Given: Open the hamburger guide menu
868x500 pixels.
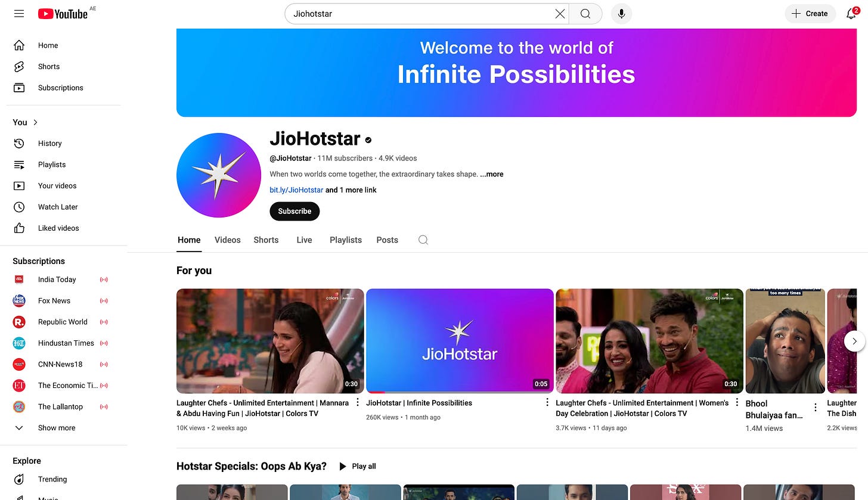Looking at the screenshot, I should click(19, 13).
